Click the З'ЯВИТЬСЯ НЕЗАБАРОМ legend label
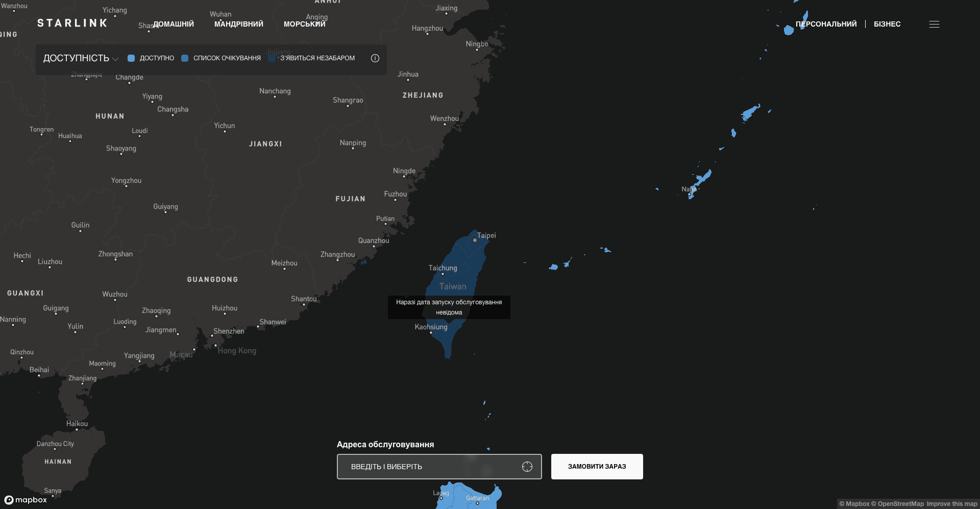This screenshot has height=509, width=980. pyautogui.click(x=317, y=58)
